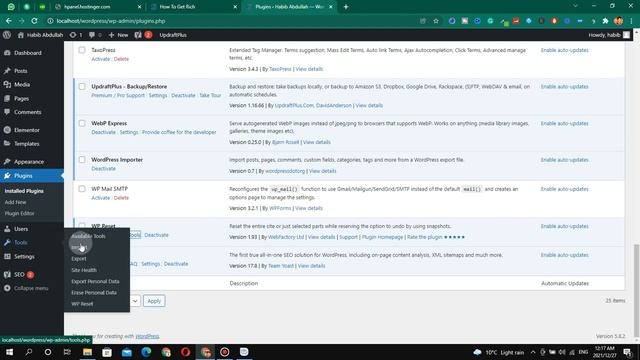The width and height of the screenshot is (640, 360).
Task: Click the page vertical scrollbar
Action: [636, 292]
